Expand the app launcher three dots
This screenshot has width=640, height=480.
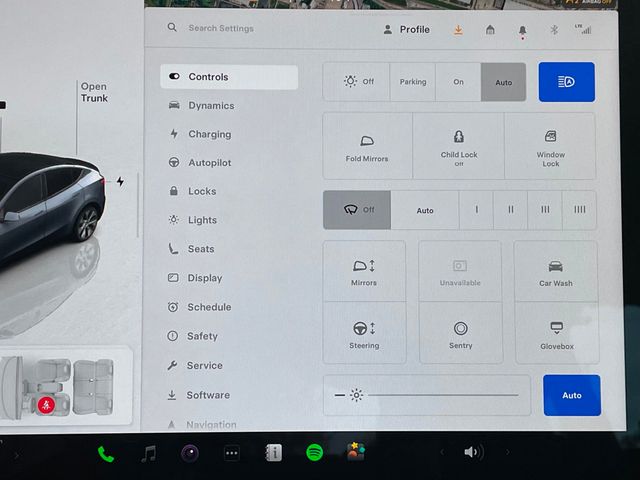[x=231, y=453]
